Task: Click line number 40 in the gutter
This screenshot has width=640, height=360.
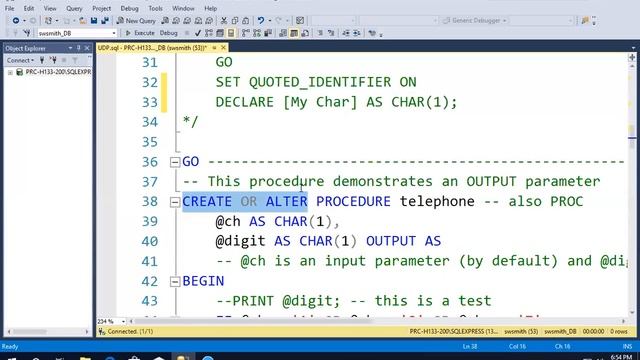Action: coord(149,241)
